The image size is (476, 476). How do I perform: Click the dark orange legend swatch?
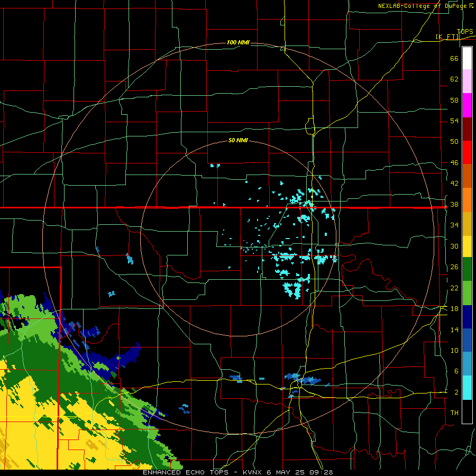tap(467, 176)
